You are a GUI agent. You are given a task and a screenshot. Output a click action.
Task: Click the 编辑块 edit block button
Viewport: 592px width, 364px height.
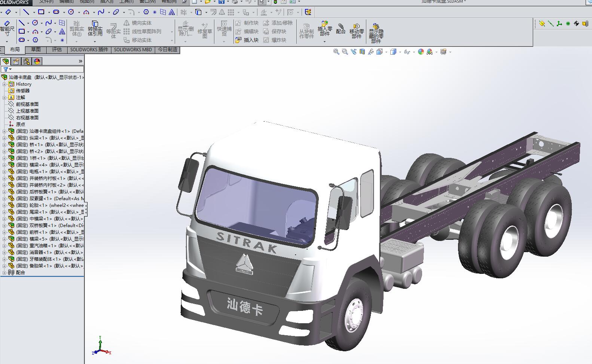tap(247, 32)
